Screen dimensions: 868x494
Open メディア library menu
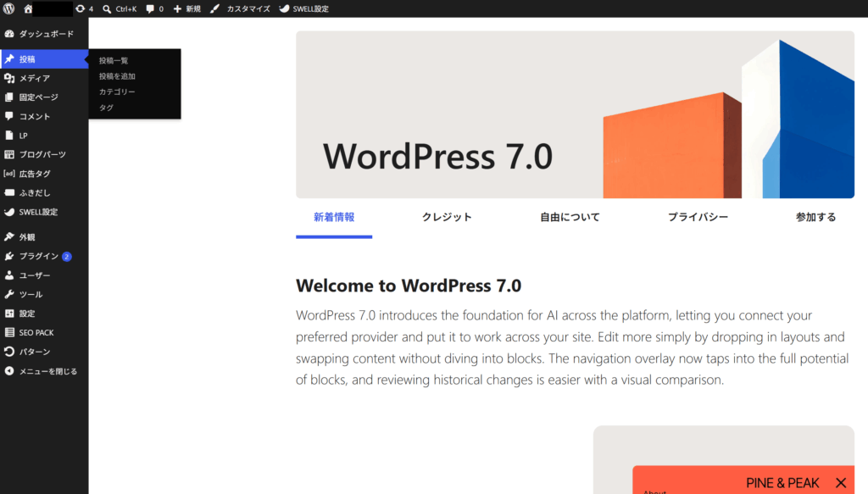(44, 78)
